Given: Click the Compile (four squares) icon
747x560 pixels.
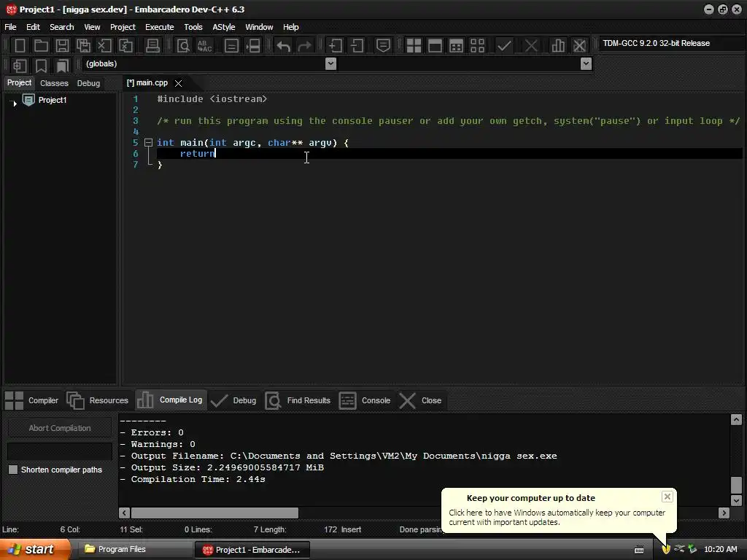Looking at the screenshot, I should click(x=414, y=46).
